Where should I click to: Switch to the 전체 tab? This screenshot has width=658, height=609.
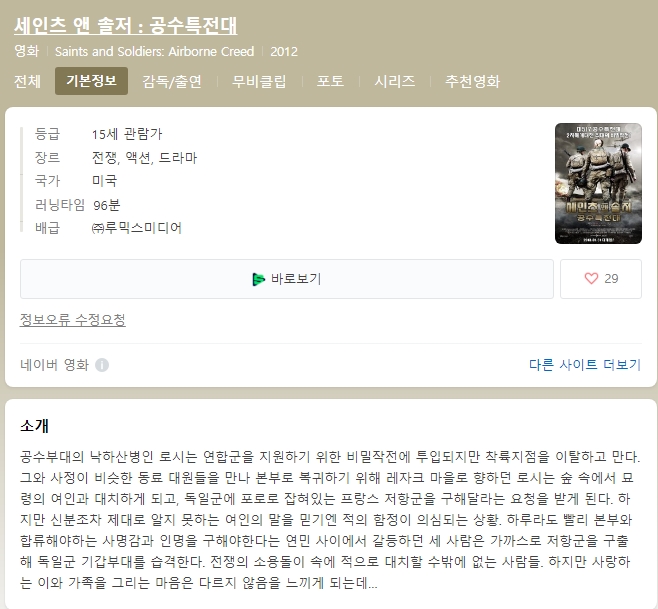coord(27,81)
